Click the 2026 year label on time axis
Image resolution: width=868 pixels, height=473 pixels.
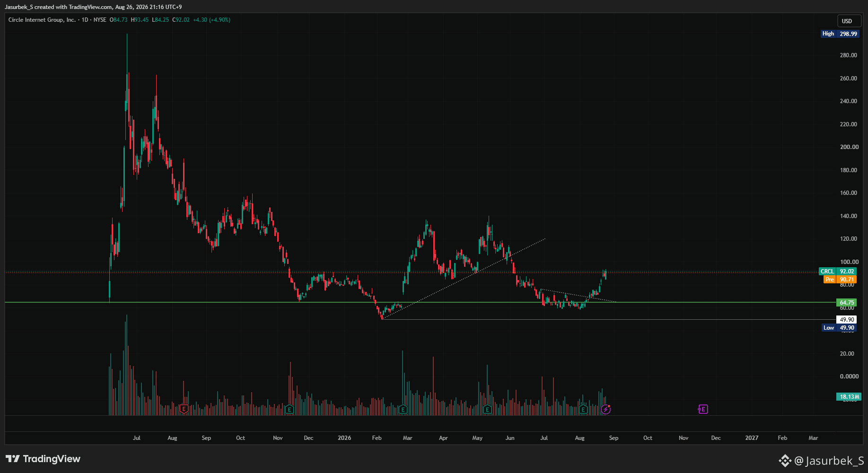pyautogui.click(x=344, y=438)
